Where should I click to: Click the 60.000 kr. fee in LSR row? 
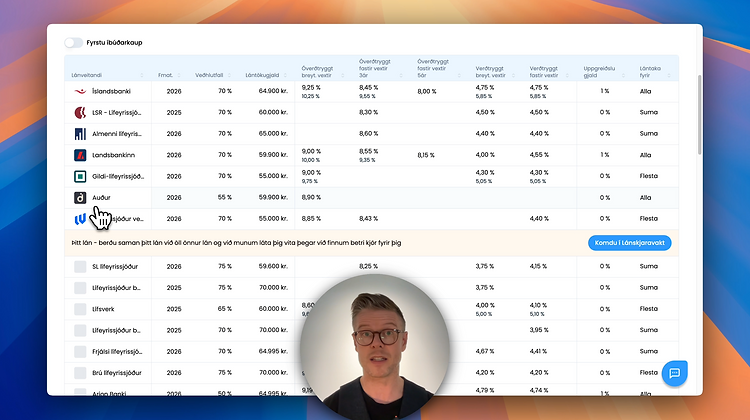pos(273,112)
